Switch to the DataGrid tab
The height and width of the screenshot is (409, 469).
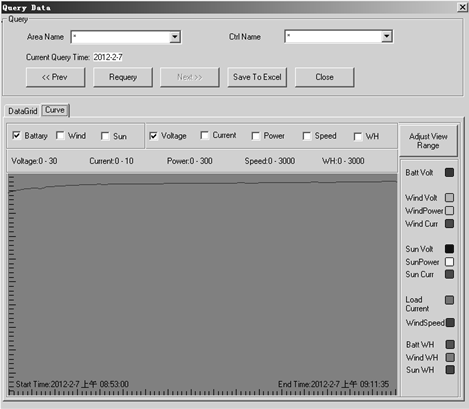[x=23, y=111]
